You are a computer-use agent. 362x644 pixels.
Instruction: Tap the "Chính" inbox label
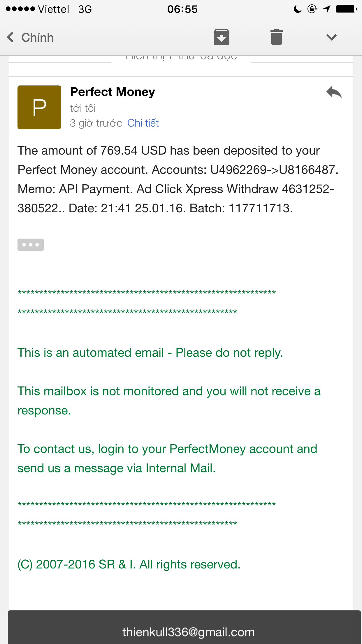click(38, 38)
